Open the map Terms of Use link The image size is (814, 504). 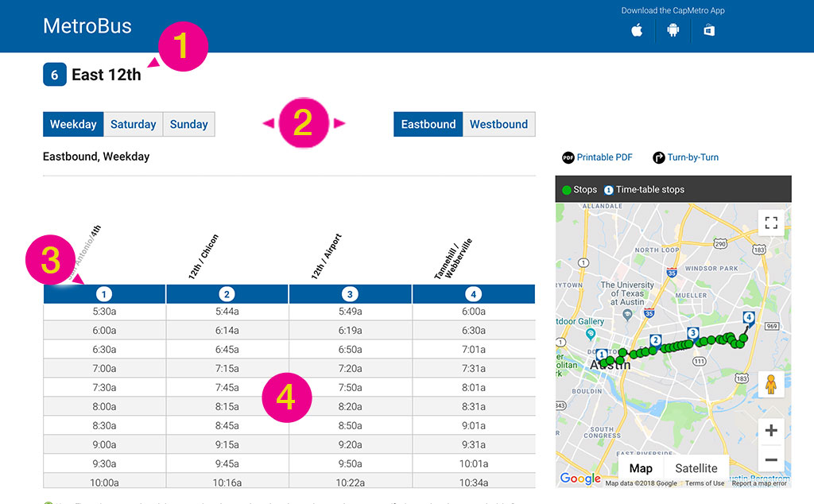(x=704, y=483)
